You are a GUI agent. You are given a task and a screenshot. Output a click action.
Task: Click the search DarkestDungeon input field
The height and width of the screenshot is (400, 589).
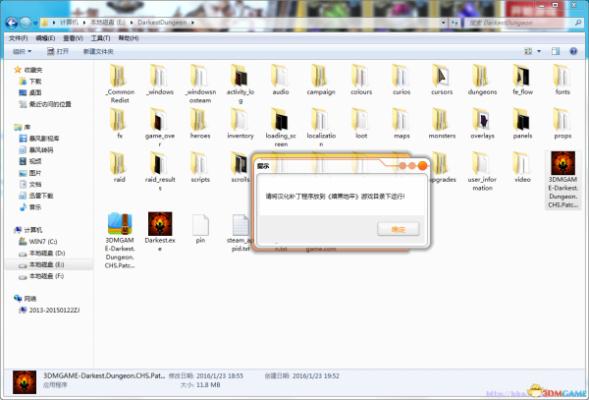click(518, 23)
